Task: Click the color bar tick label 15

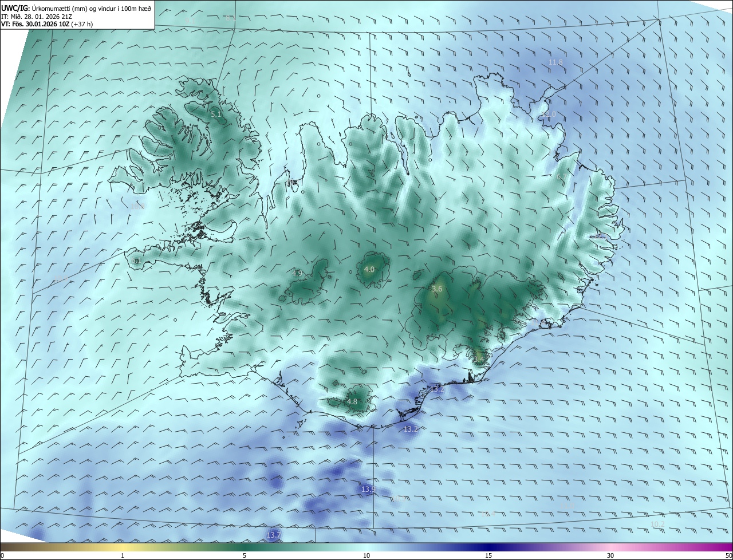Action: click(x=488, y=555)
